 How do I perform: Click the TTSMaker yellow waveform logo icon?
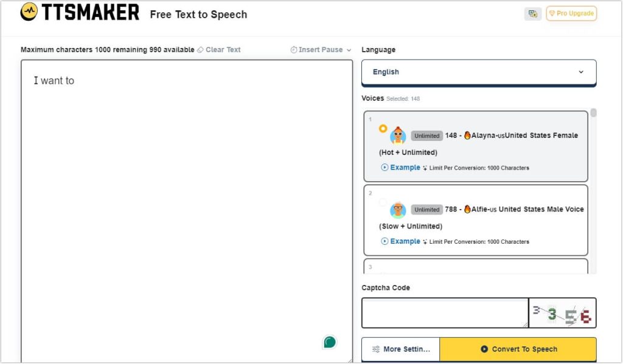point(29,12)
